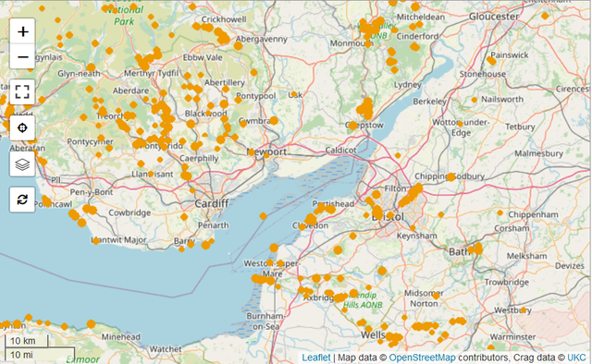Click the Malmesbury town label

coord(538,153)
